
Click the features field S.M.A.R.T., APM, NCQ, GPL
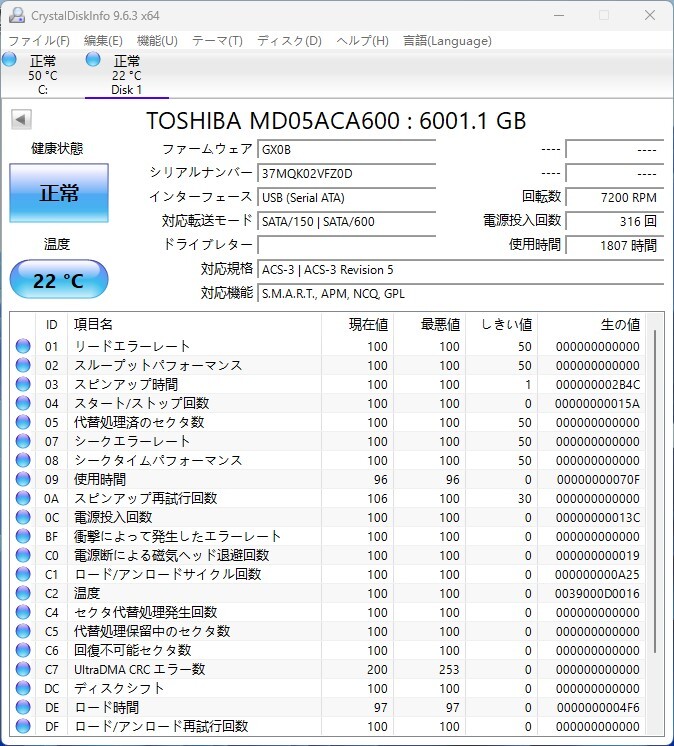460,293
